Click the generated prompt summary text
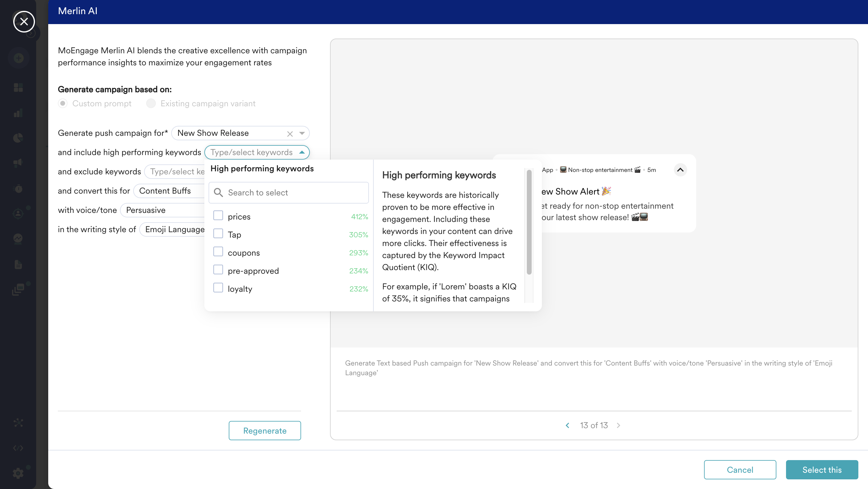The width and height of the screenshot is (868, 489). click(588, 368)
